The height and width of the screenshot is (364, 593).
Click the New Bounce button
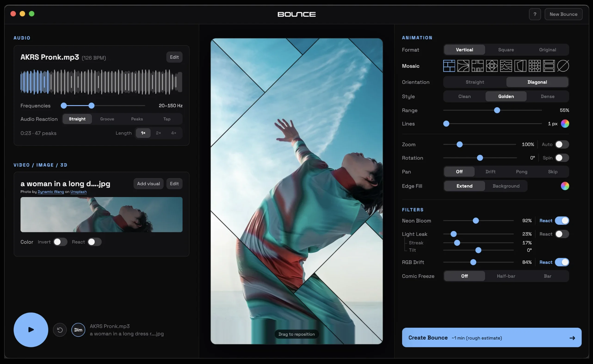(563, 14)
